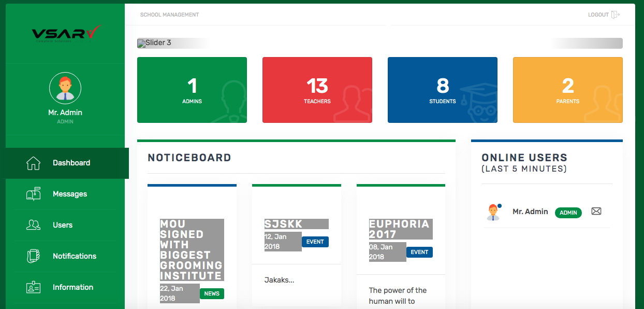Click the Users icon in sidebar
The height and width of the screenshot is (309, 644).
(33, 225)
